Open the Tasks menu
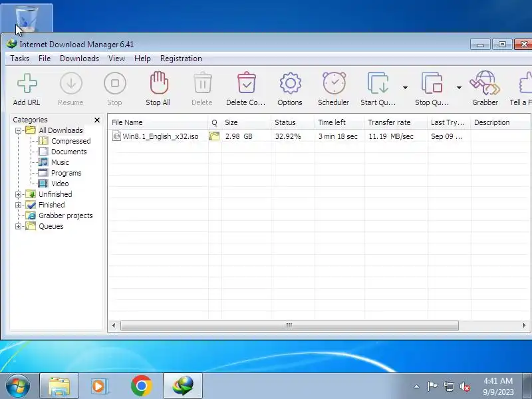The height and width of the screenshot is (399, 532). coord(20,59)
